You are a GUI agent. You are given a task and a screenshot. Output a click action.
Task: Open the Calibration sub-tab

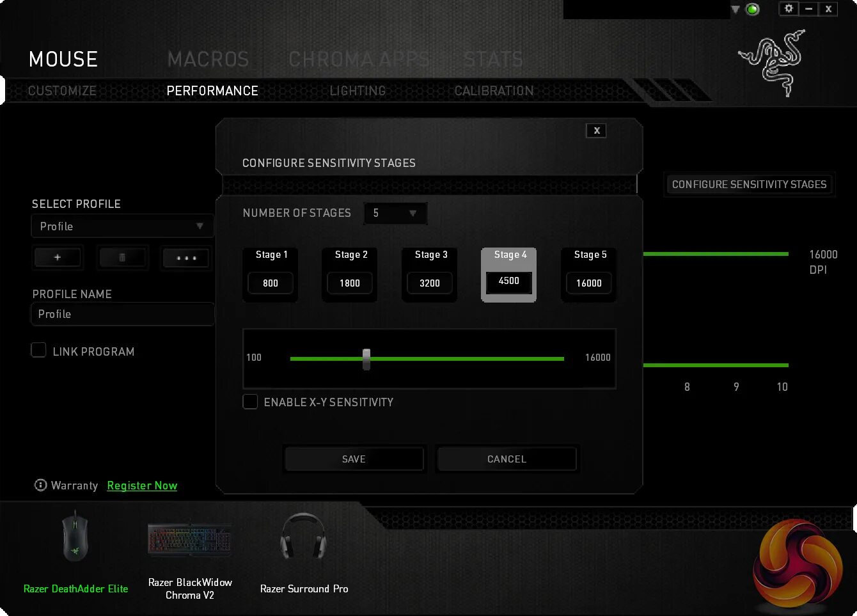494,91
